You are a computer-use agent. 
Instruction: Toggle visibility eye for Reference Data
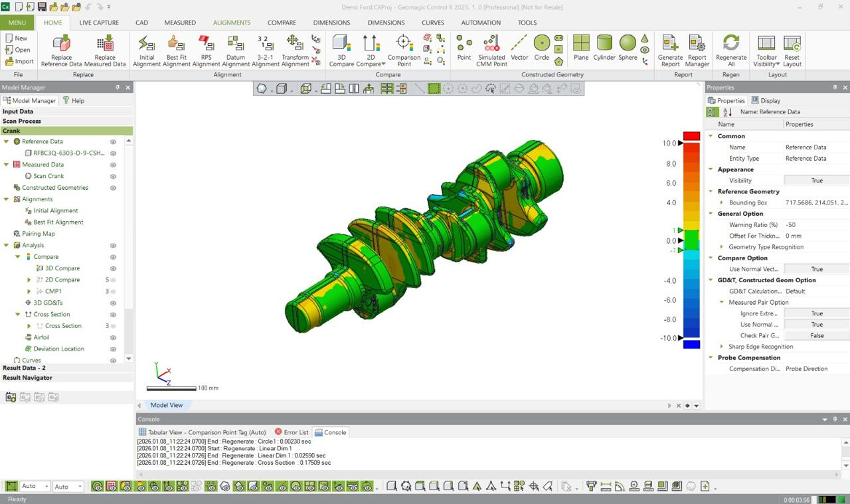click(x=113, y=141)
